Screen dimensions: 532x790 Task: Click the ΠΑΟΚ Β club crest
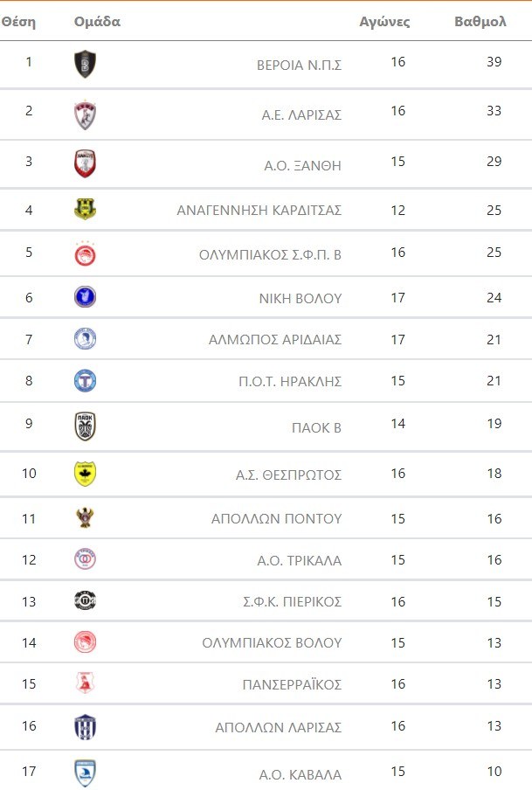85,426
